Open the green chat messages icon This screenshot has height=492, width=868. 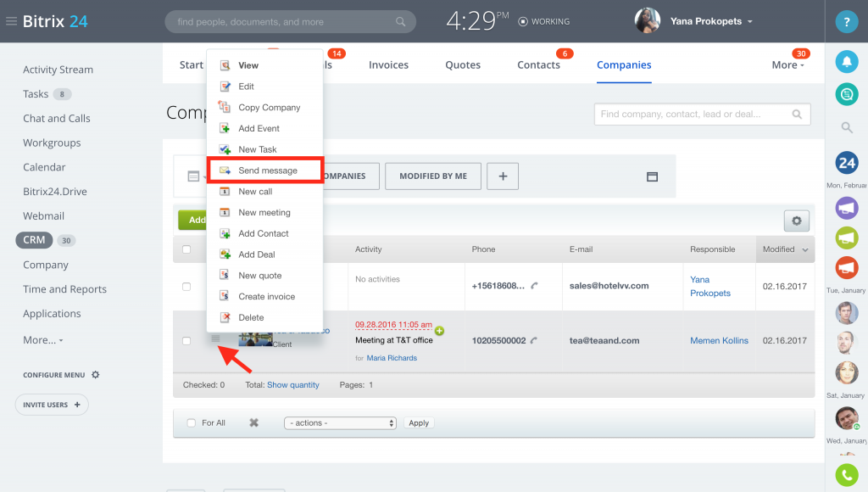point(847,94)
